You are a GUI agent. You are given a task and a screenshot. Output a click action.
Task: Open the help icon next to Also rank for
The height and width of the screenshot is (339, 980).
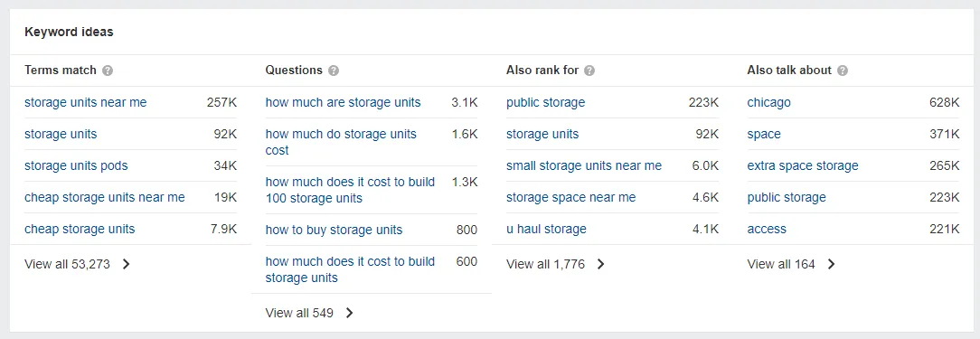tap(589, 71)
